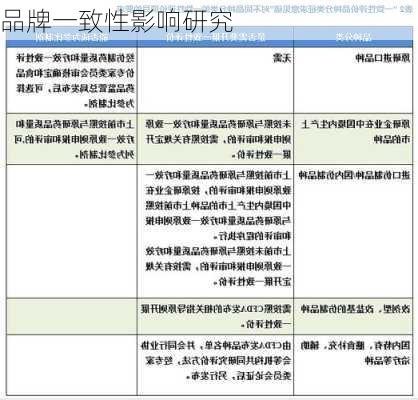The height and width of the screenshot is (400, 418).
Task: Click the mirrored cell "无需"
Action: (216, 80)
